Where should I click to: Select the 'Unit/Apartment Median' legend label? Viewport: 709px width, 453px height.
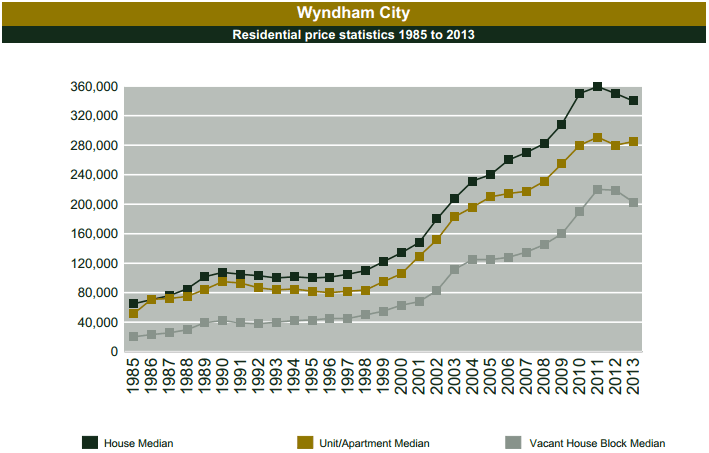(x=374, y=444)
